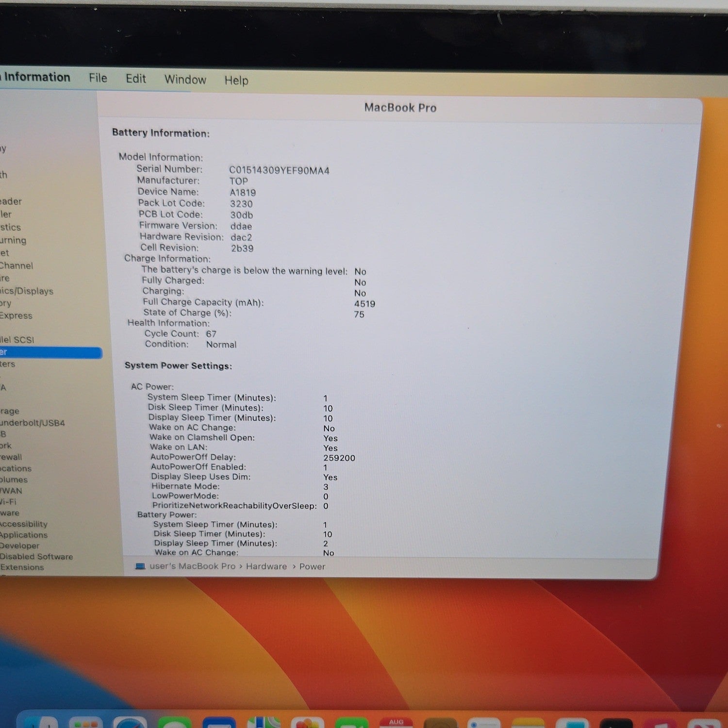This screenshot has height=728, width=728.
Task: Click Battery Power Display Sleep Timer value 2
Action: coord(326,544)
